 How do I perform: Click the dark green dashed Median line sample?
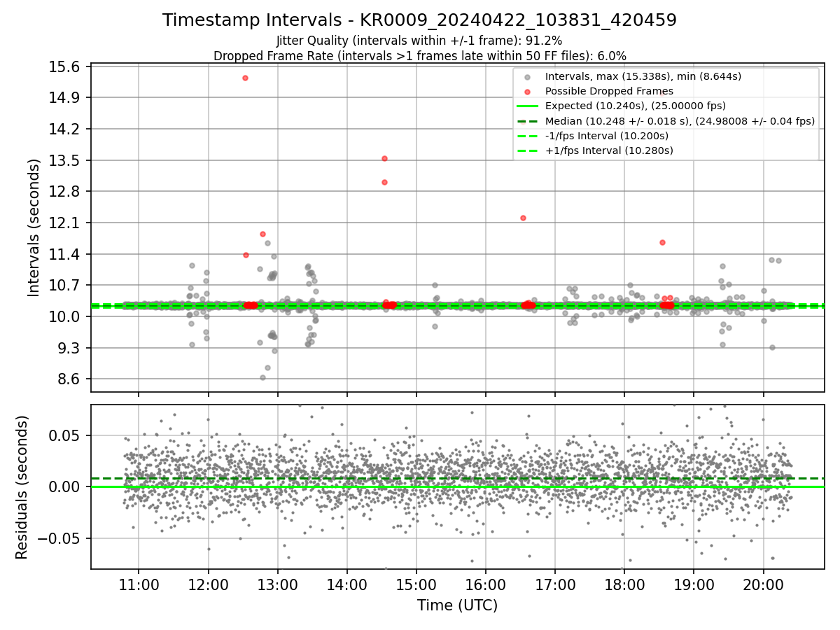(528, 121)
